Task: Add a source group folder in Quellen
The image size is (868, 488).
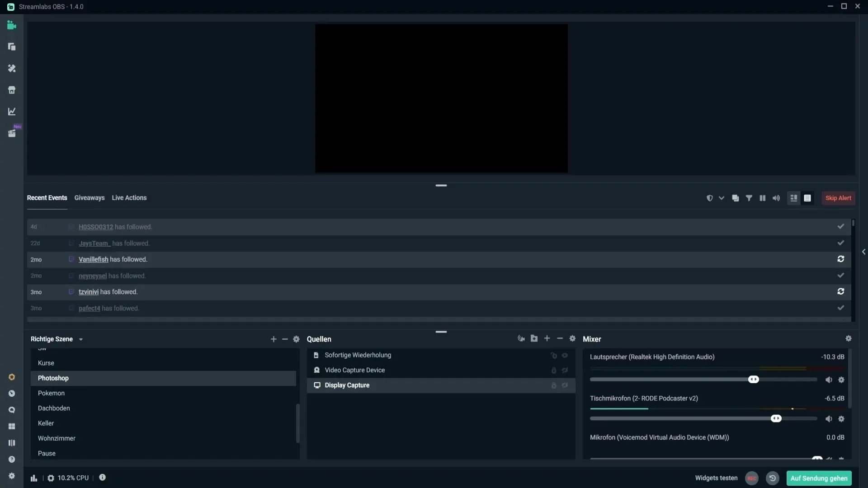Action: (x=534, y=338)
